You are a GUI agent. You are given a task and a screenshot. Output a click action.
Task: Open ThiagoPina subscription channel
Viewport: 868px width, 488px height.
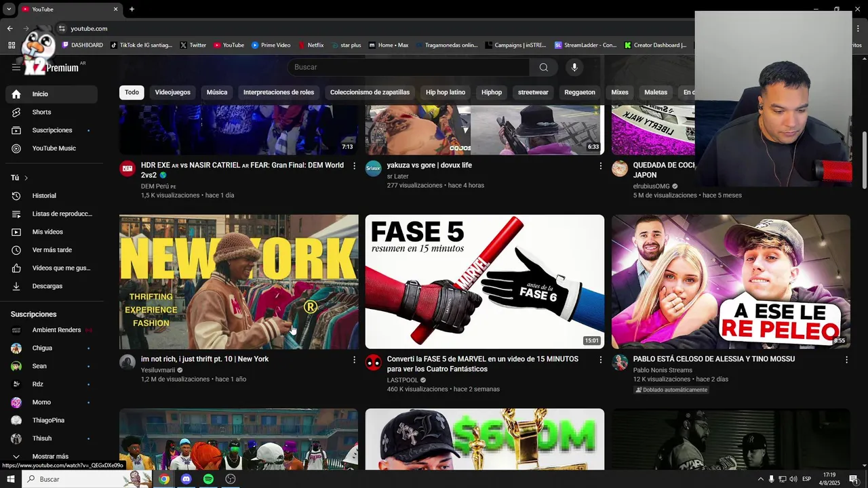click(52, 421)
